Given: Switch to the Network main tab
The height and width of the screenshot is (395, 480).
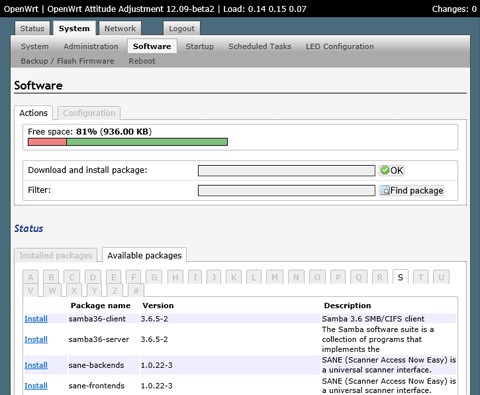Looking at the screenshot, I should (120, 28).
